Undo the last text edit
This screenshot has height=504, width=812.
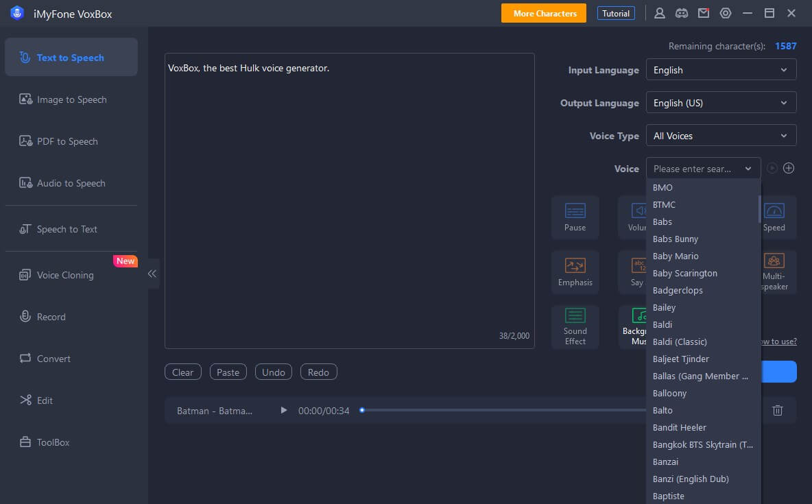point(274,372)
